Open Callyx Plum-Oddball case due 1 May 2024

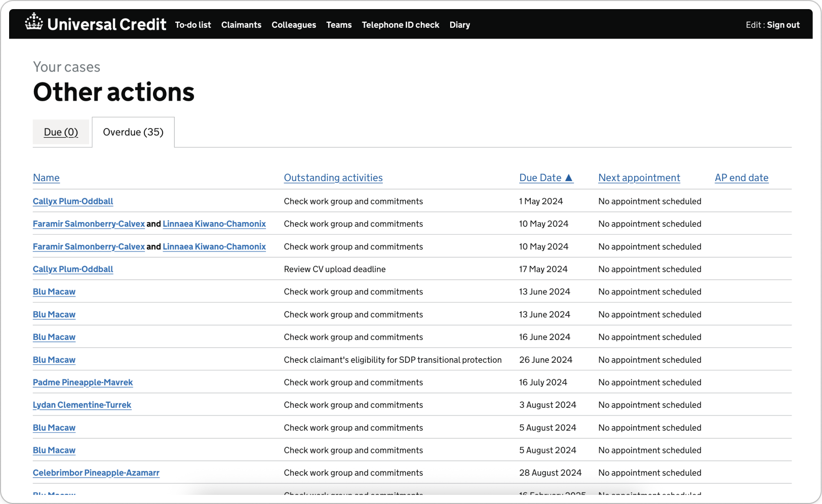(73, 201)
